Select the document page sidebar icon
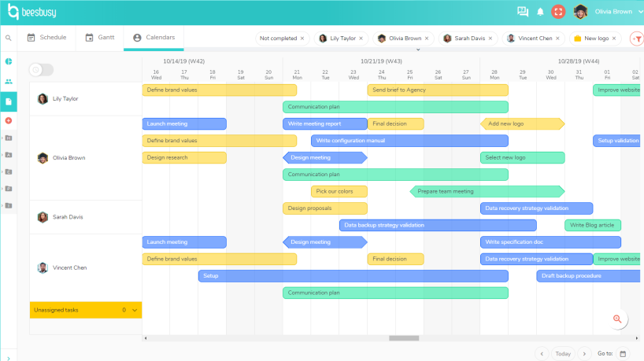 [x=8, y=101]
